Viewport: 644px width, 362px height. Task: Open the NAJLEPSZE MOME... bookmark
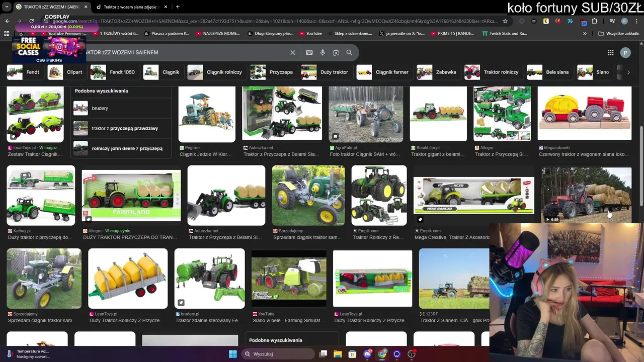pos(217,34)
